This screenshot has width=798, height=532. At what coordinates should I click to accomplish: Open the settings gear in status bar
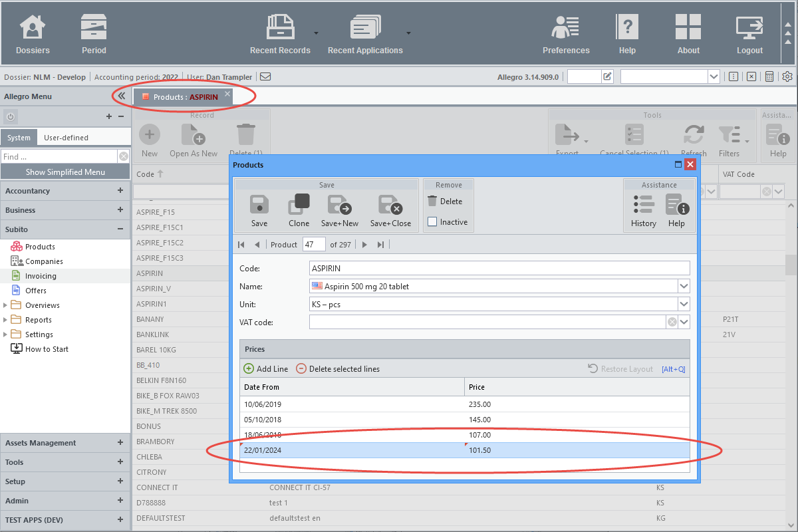[x=787, y=76]
